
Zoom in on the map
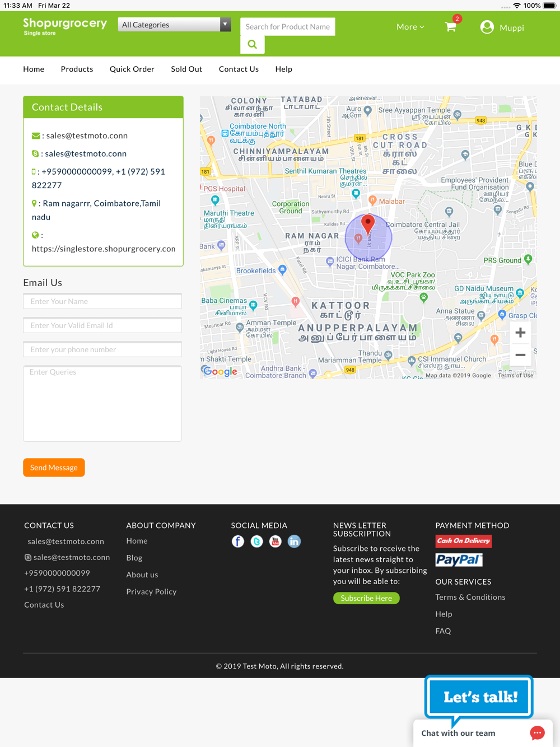coord(520,333)
